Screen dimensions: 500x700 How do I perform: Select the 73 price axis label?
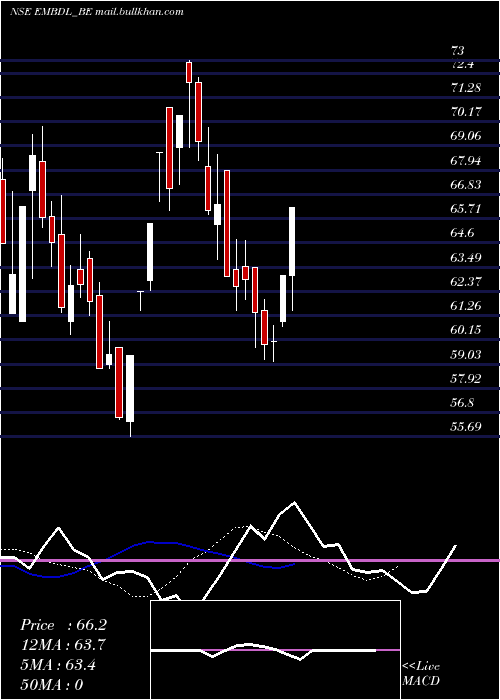point(458,50)
